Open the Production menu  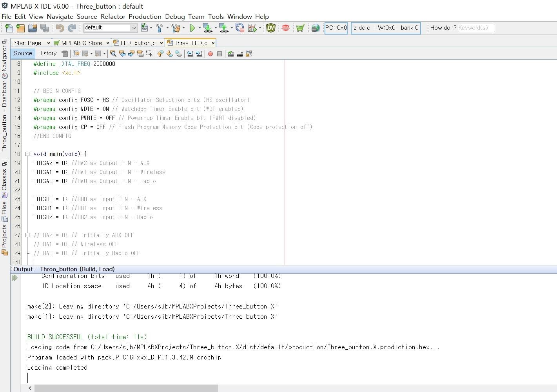[145, 16]
